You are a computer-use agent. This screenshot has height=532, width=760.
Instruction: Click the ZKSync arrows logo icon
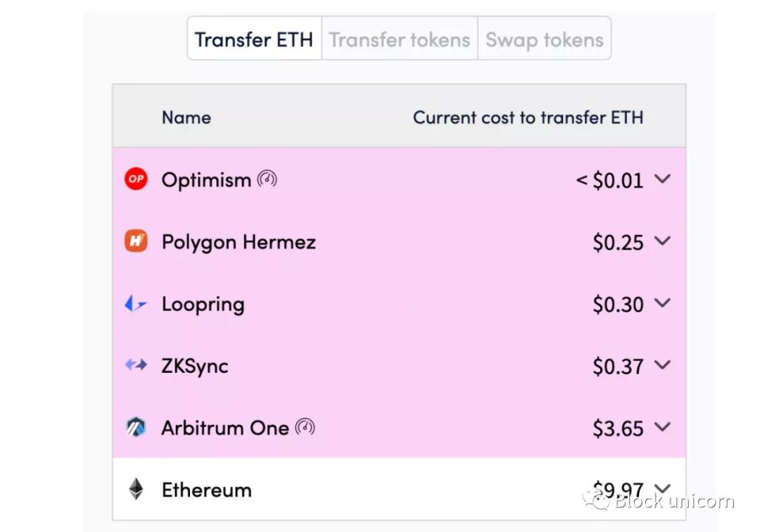136,365
